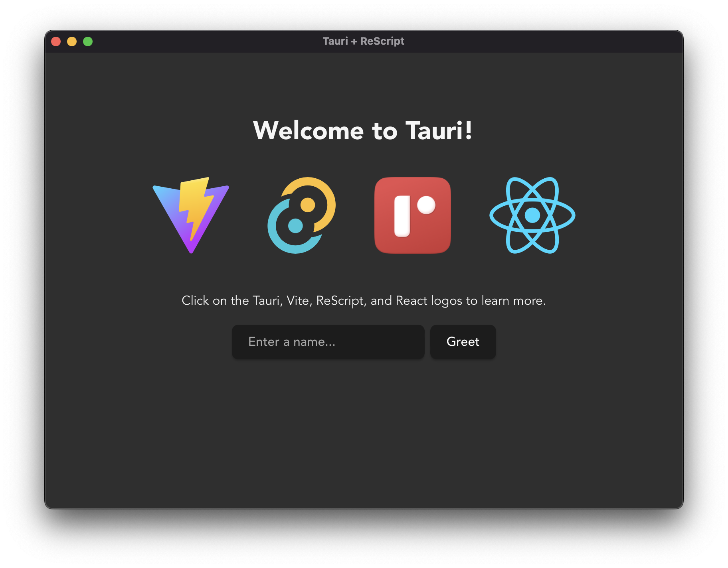
Task: Click the blue React atom logo
Action: [532, 215]
